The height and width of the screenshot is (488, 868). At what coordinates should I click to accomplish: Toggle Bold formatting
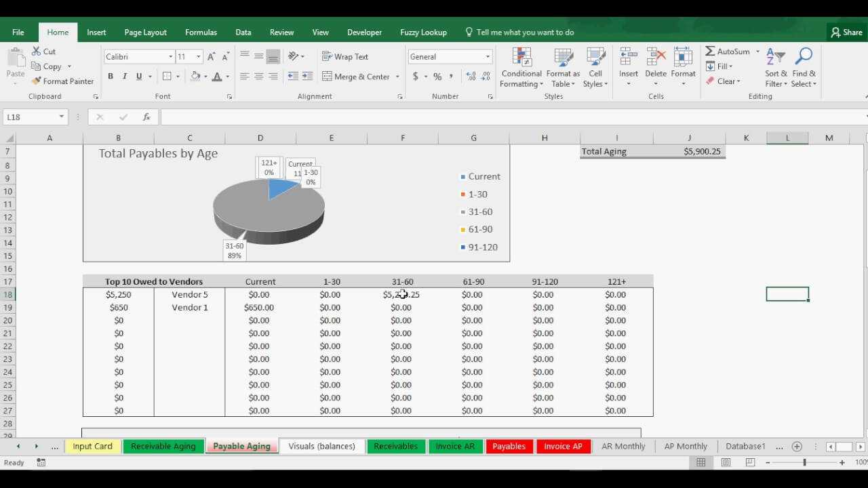(x=111, y=77)
